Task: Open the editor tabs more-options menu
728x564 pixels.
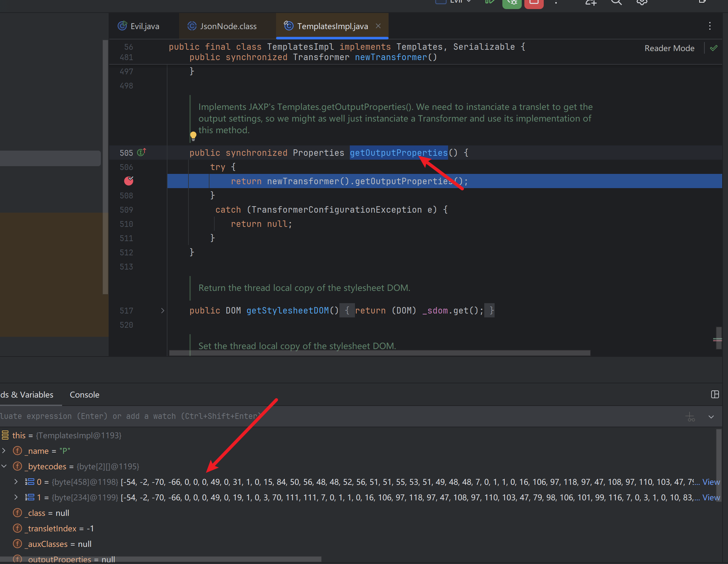Action: [710, 26]
